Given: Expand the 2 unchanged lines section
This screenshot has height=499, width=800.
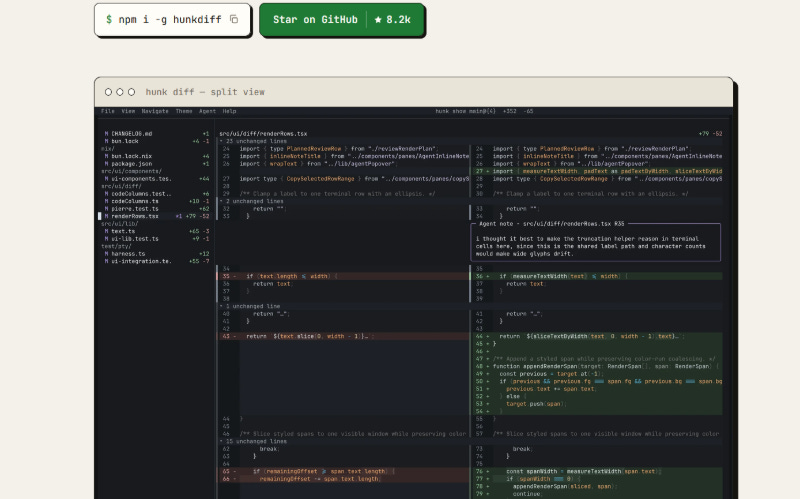Looking at the screenshot, I should 252,202.
